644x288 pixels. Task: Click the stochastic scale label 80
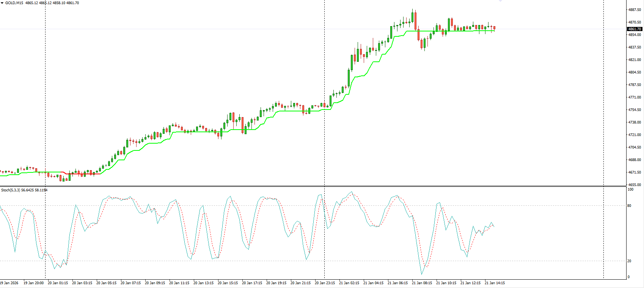[x=630, y=206]
